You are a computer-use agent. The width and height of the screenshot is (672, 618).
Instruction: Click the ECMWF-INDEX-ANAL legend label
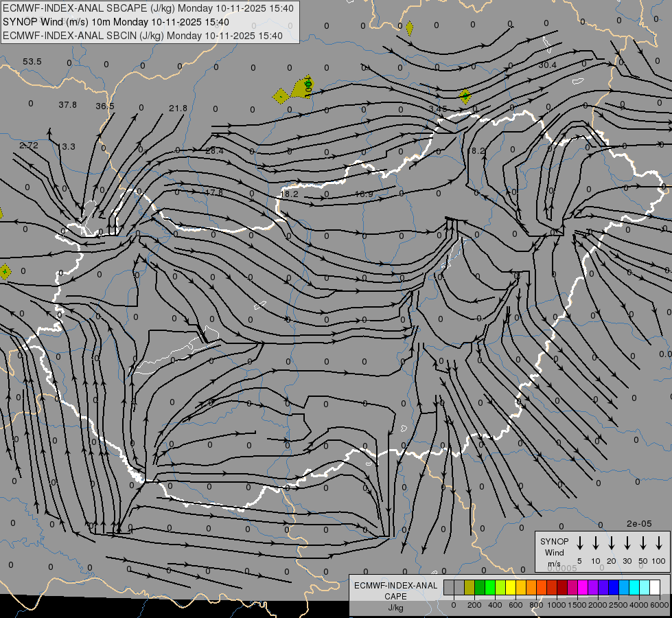coord(395,586)
